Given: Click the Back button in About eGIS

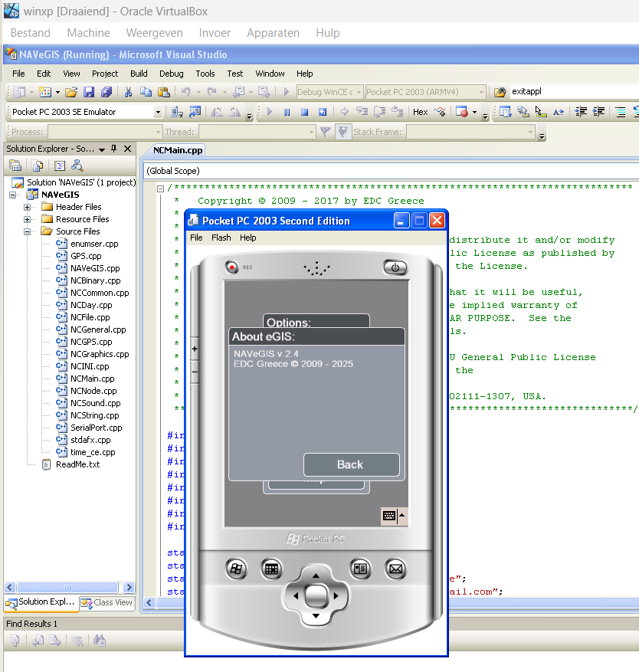Looking at the screenshot, I should click(352, 464).
